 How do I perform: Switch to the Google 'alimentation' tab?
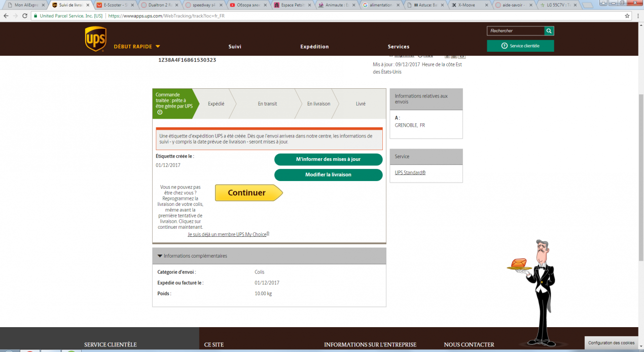(381, 5)
